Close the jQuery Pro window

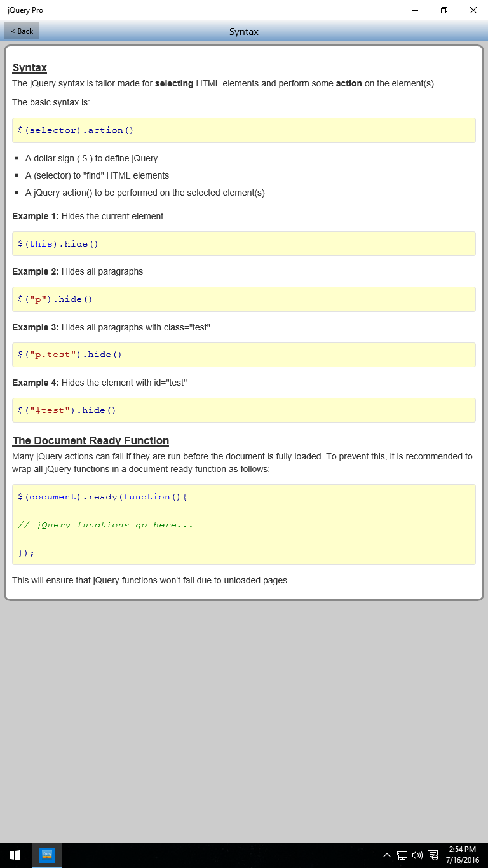[473, 10]
